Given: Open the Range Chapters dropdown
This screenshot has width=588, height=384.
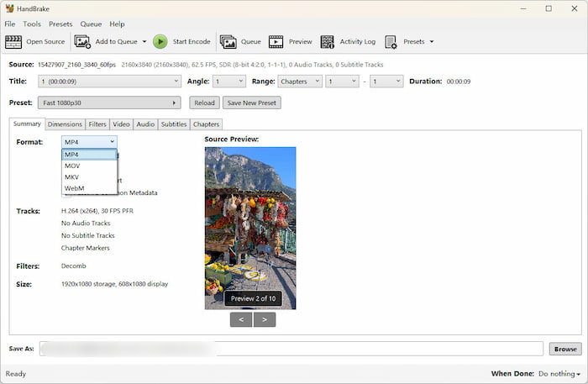Looking at the screenshot, I should tap(300, 82).
